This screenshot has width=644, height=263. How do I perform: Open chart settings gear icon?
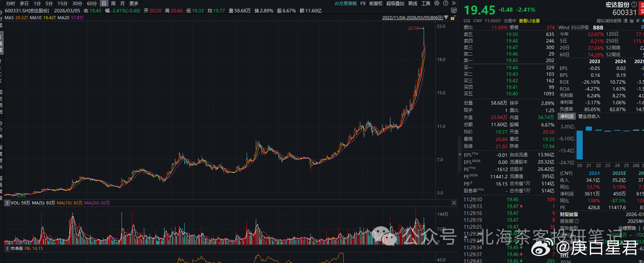pos(437,3)
